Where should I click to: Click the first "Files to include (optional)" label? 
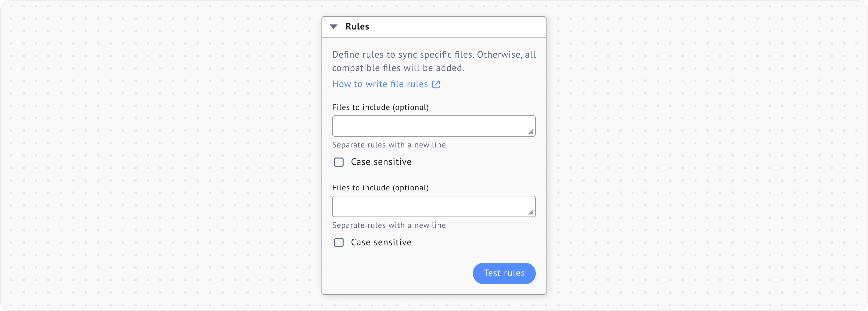pyautogui.click(x=380, y=107)
